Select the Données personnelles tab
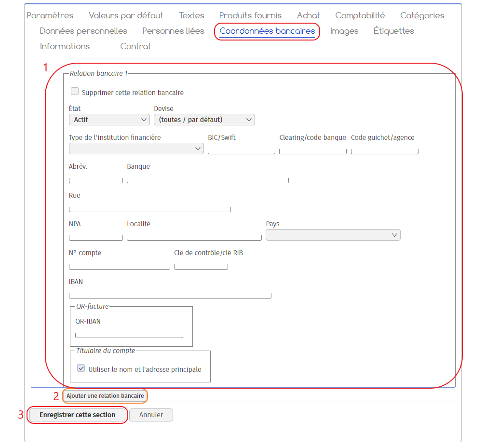The image size is (486, 448). tap(83, 31)
